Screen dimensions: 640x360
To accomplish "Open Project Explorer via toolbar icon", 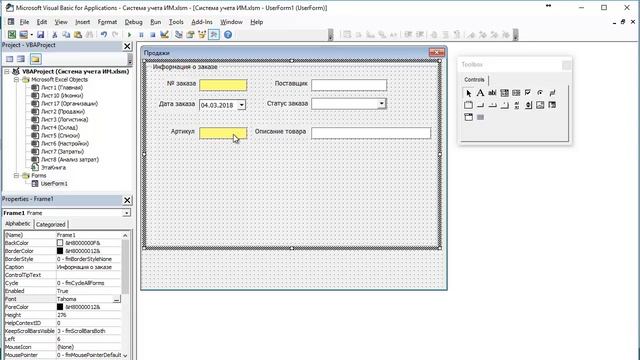I will point(178,35).
